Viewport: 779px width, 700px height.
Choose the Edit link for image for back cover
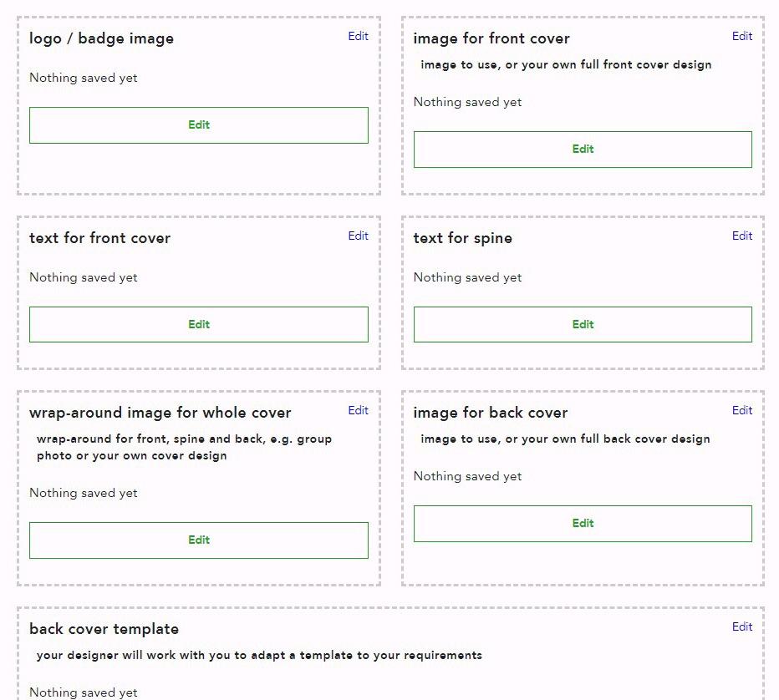pos(741,410)
